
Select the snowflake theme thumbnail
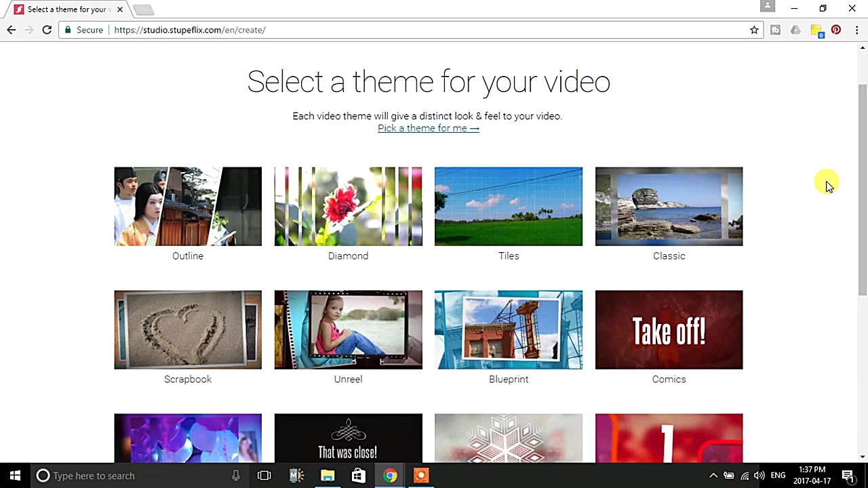click(x=509, y=438)
